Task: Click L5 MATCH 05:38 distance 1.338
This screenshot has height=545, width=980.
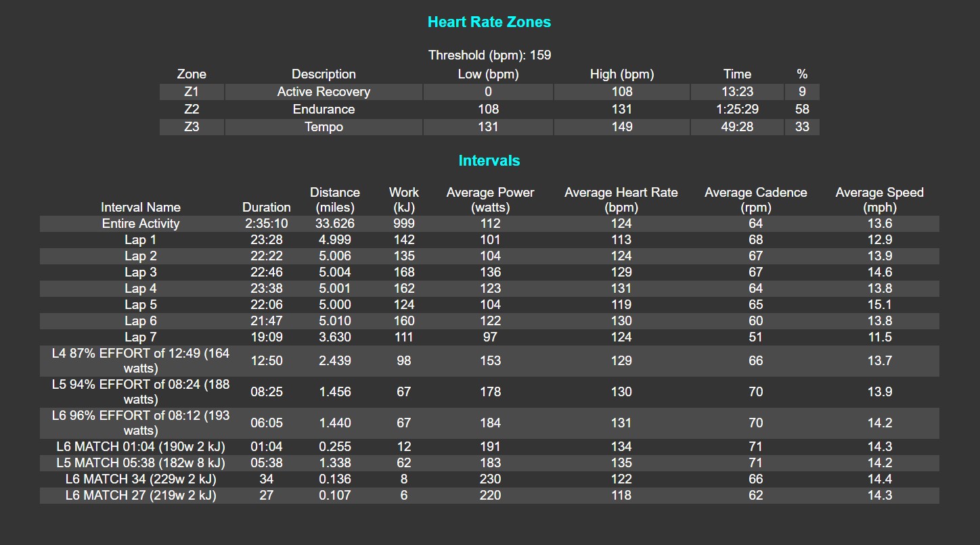Action: coord(335,463)
